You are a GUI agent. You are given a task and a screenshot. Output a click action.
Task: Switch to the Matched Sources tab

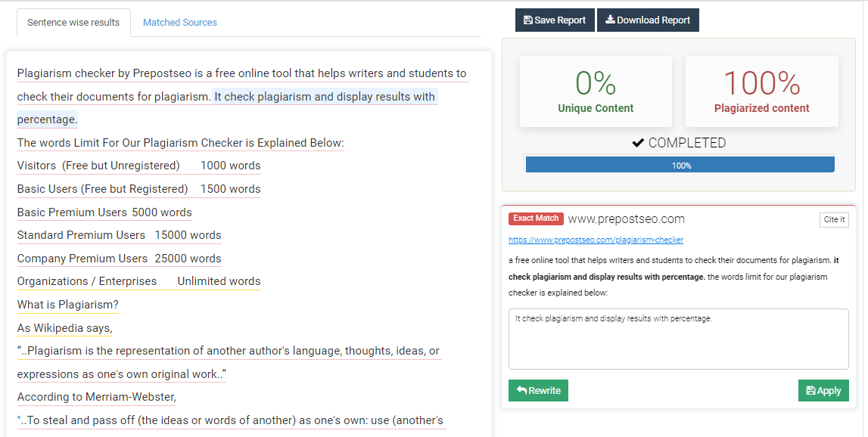click(x=179, y=22)
